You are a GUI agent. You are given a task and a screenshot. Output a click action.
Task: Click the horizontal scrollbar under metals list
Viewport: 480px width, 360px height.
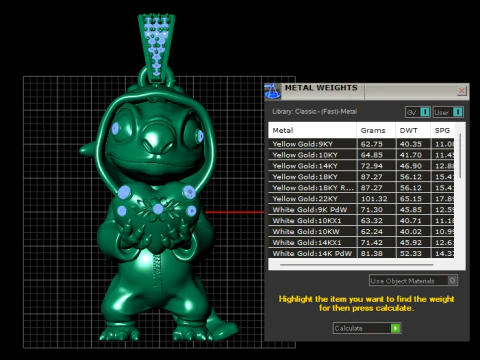[357, 265]
